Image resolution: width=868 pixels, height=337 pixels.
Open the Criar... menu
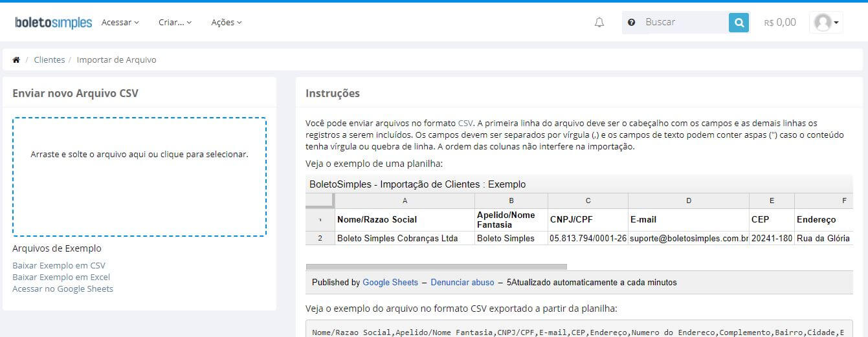[175, 22]
